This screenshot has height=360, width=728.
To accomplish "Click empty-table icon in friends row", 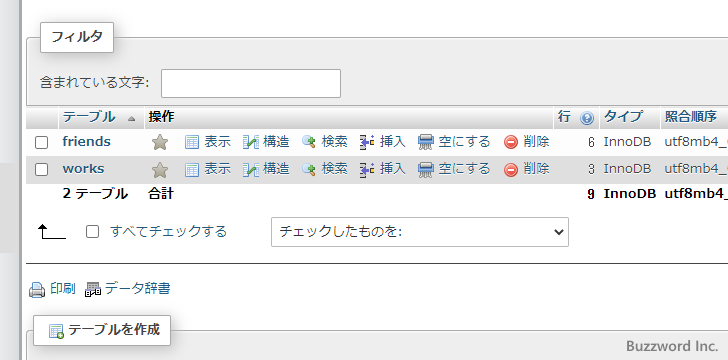I will tap(426, 142).
